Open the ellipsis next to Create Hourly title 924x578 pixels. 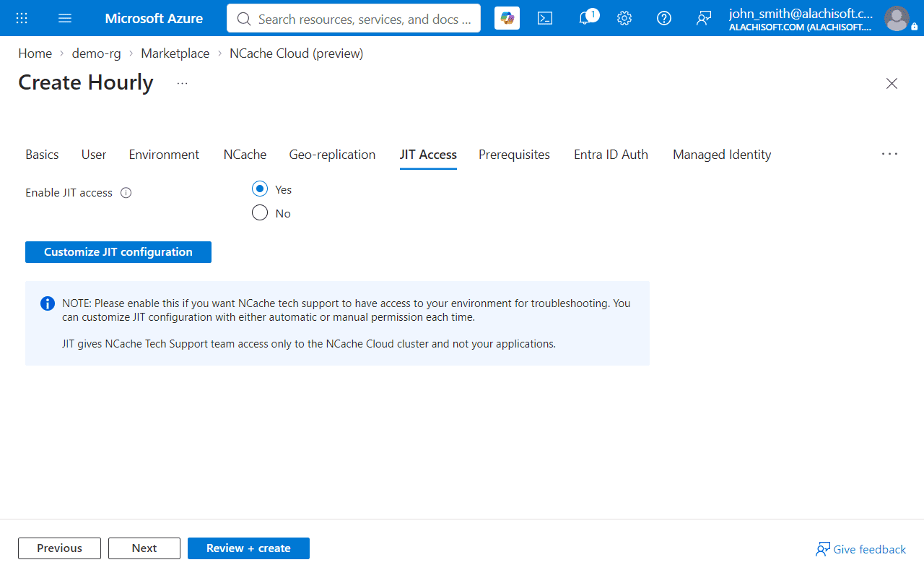click(x=182, y=83)
